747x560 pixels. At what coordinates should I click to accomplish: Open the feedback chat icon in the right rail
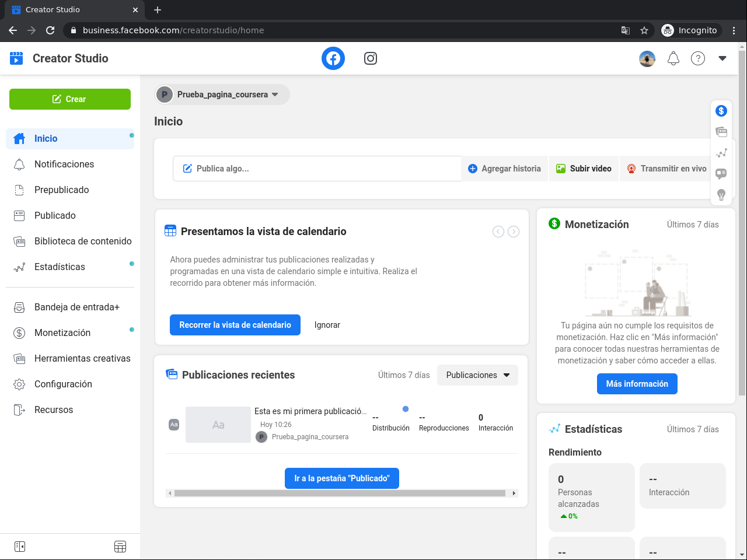(721, 174)
